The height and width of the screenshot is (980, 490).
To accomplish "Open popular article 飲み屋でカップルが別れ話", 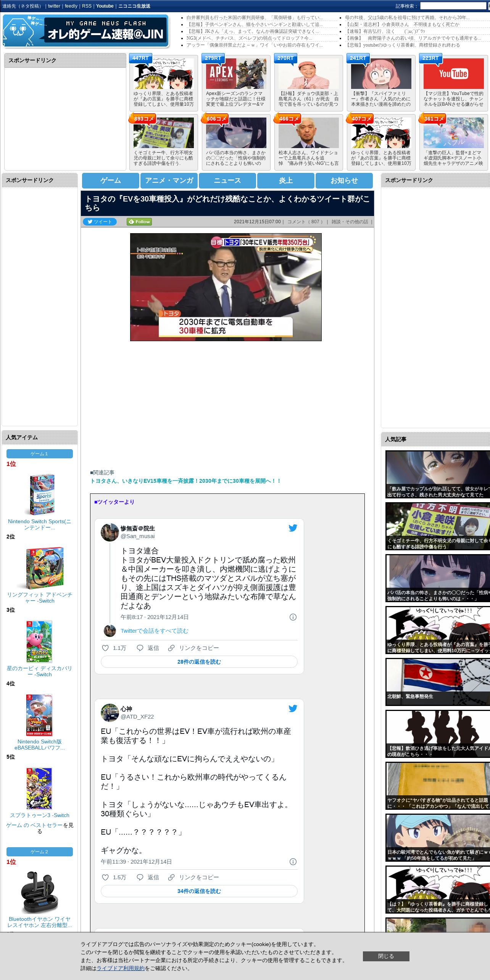I will click(x=438, y=474).
